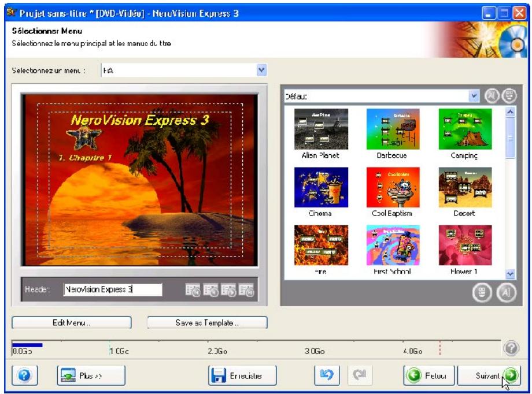Undo the last action
The width and height of the screenshot is (532, 394).
pos(327,376)
